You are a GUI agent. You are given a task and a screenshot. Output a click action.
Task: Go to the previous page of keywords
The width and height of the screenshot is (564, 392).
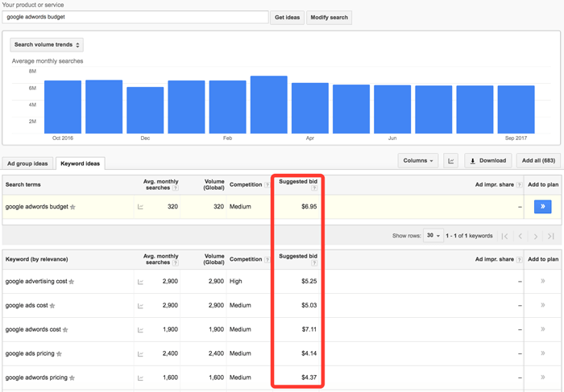click(520, 236)
